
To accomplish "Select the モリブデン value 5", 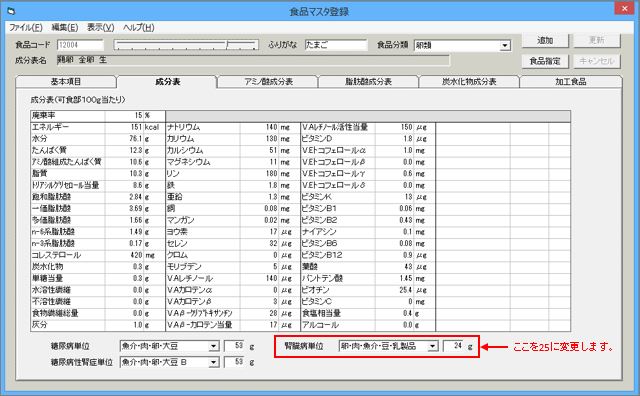I will 259,267.
